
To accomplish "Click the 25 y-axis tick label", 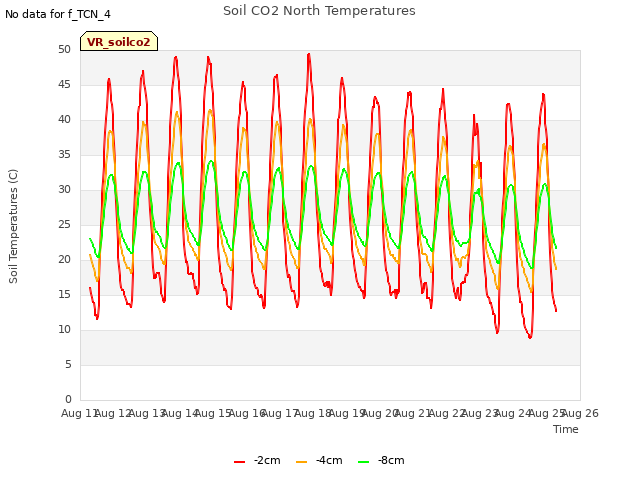I will click(64, 224).
